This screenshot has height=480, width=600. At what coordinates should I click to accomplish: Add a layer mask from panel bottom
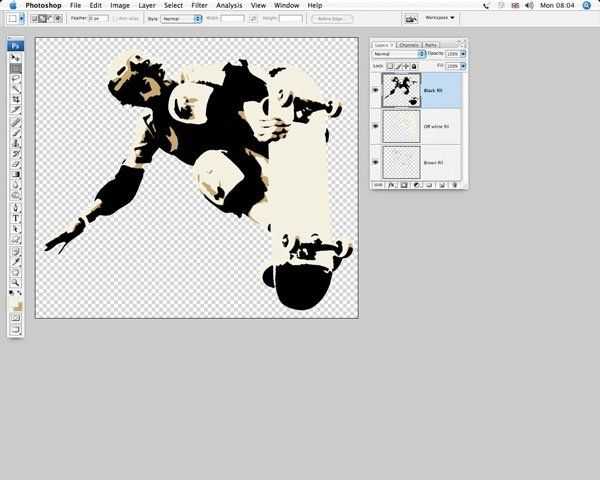[x=404, y=185]
